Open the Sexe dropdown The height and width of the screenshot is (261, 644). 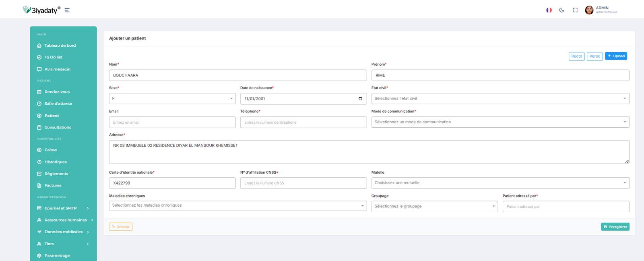click(172, 99)
